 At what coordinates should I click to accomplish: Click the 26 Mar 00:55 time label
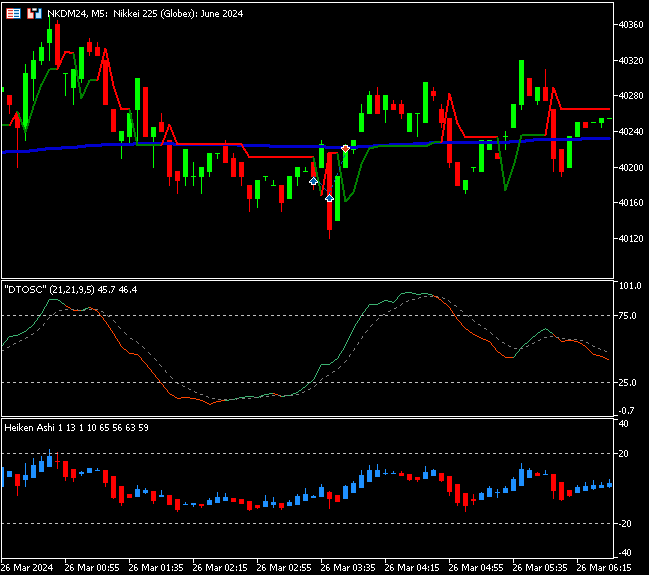tap(92, 568)
